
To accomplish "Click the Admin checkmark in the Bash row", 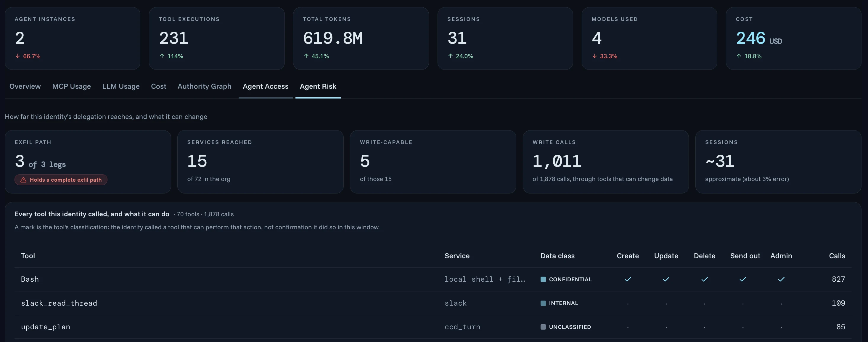I will (x=781, y=279).
